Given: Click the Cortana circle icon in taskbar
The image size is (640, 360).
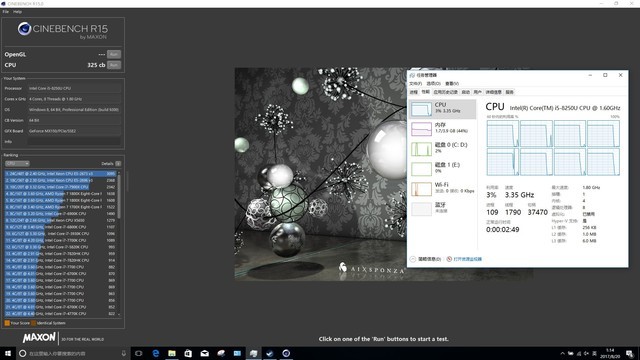Looking at the screenshot, I should click(x=22, y=353).
